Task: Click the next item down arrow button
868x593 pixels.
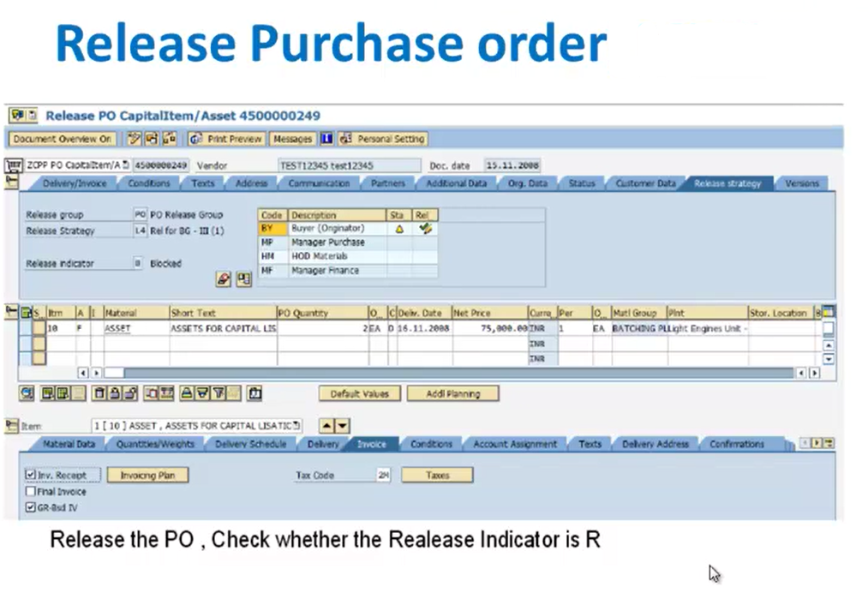Action: pyautogui.click(x=343, y=426)
